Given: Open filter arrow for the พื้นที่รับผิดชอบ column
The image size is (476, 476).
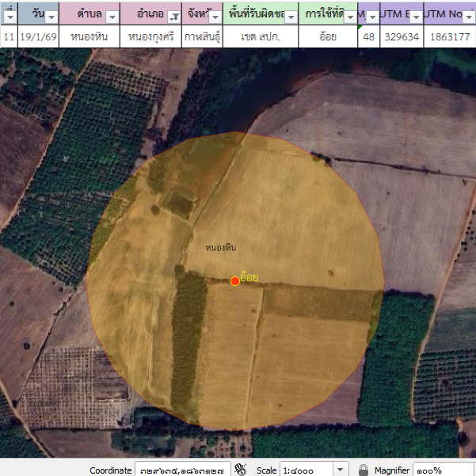Looking at the screenshot, I should click(290, 17).
